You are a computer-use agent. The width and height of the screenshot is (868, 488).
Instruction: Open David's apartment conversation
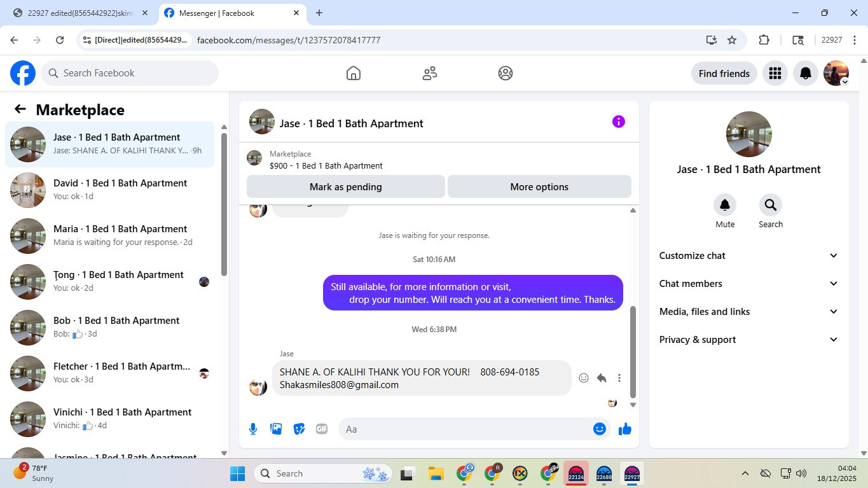[x=110, y=190]
